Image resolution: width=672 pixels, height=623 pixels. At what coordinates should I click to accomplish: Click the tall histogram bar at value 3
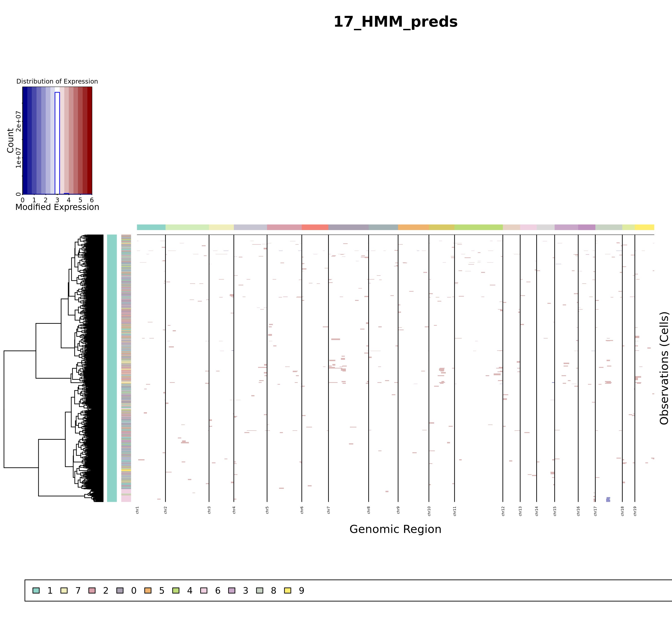[57, 143]
